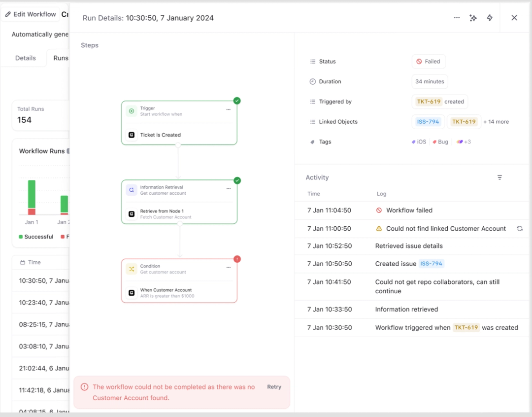Image resolution: width=532 pixels, height=417 pixels.
Task: Open the Condition step options menu
Action: [229, 268]
